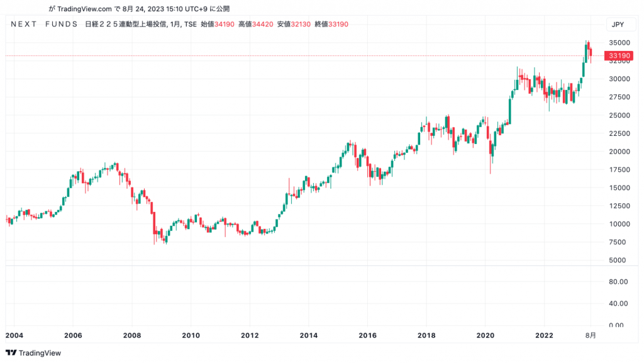Click the 2020 label on time axis
This screenshot has width=644, height=363.
coord(485,335)
